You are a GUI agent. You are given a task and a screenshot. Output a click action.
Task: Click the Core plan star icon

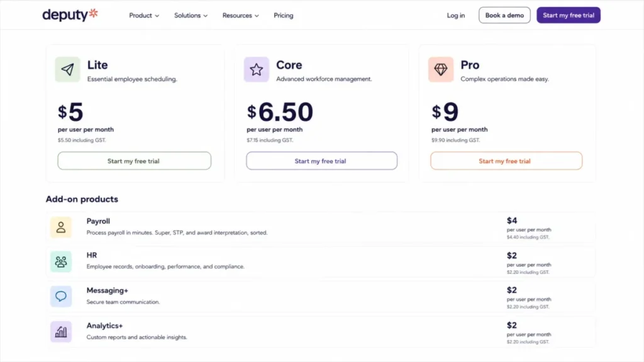point(257,69)
